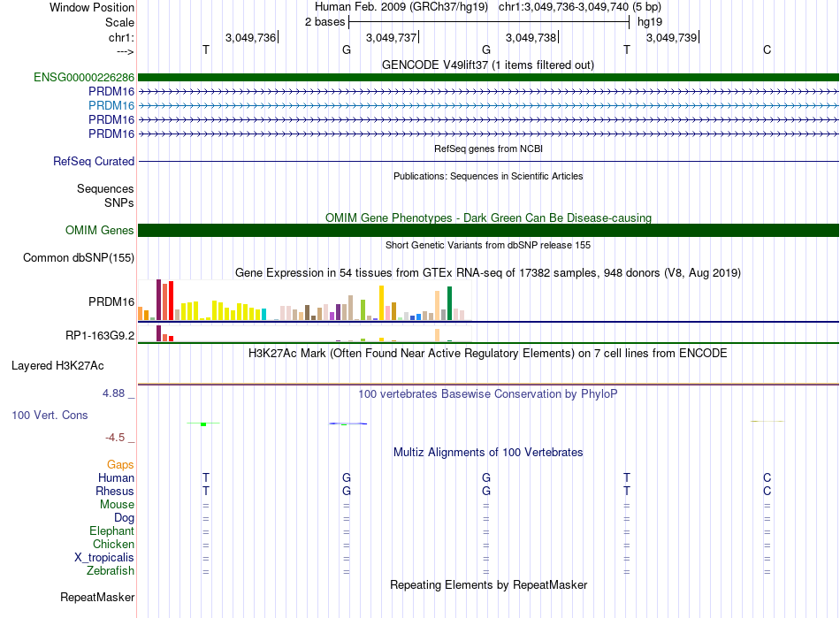This screenshot has width=840, height=618.
Task: Open the RepeatMasker track label
Action: [97, 597]
